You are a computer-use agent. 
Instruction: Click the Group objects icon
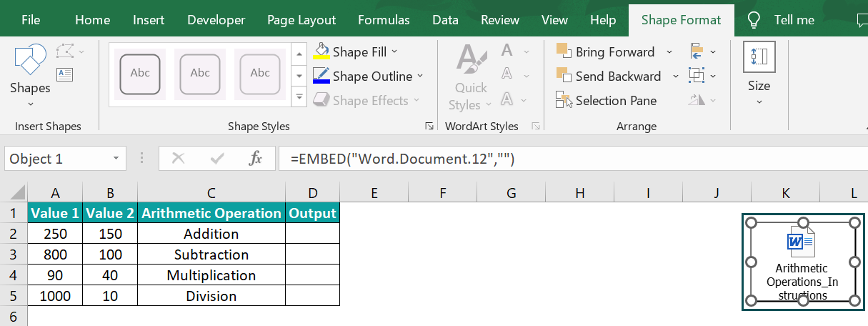[697, 76]
